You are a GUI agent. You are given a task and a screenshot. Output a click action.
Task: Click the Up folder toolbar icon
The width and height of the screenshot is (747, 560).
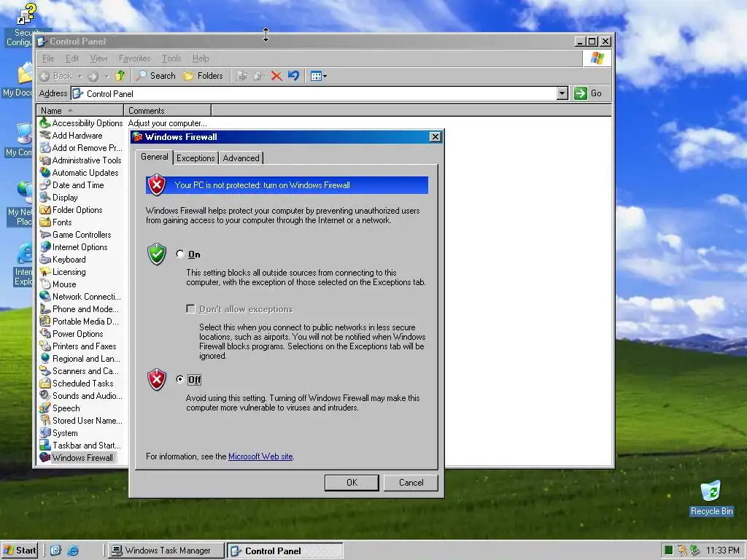120,76
